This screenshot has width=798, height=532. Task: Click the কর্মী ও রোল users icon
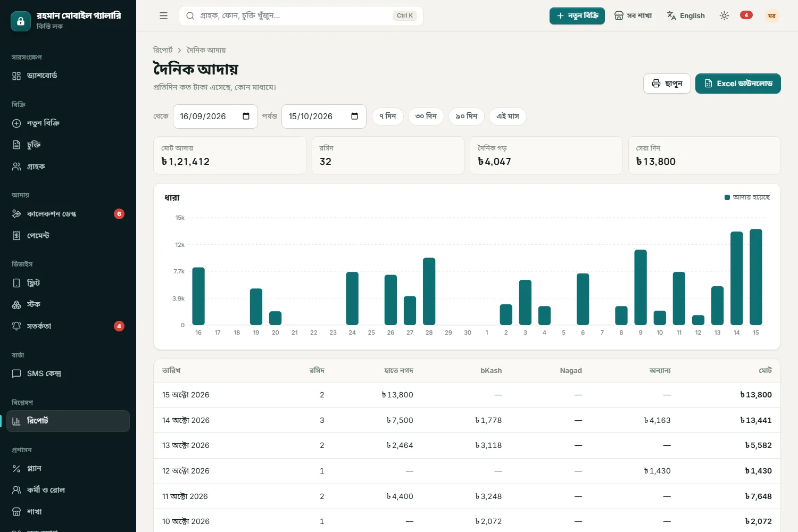[x=16, y=490]
